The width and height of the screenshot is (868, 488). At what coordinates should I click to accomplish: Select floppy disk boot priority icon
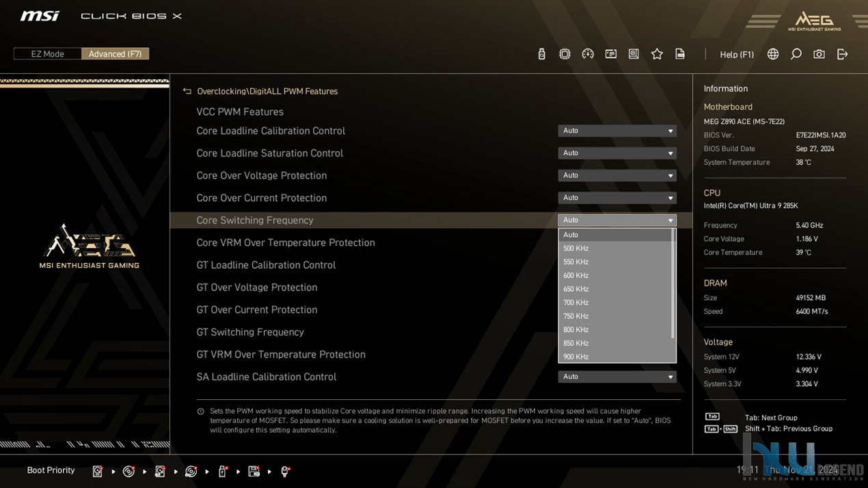click(254, 471)
